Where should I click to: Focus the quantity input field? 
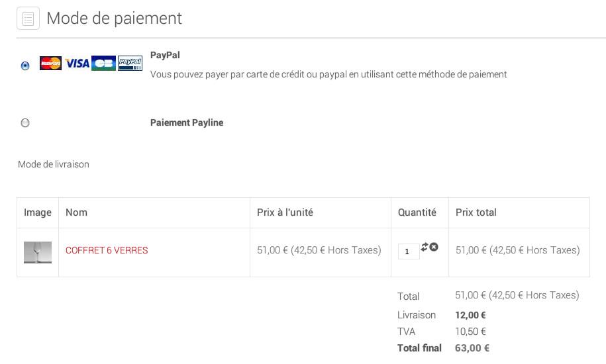coord(409,251)
